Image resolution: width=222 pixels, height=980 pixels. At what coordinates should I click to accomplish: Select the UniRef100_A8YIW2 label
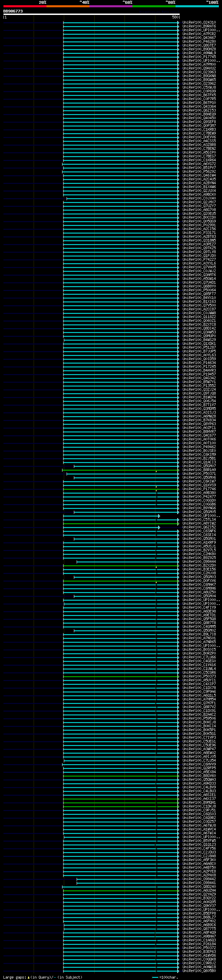[199, 524]
